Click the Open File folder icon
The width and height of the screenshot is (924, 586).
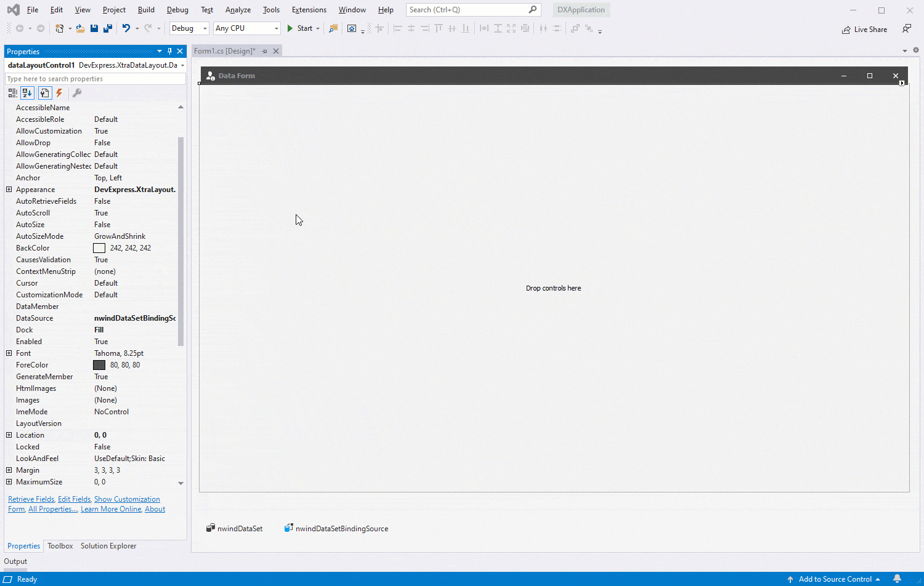(80, 28)
